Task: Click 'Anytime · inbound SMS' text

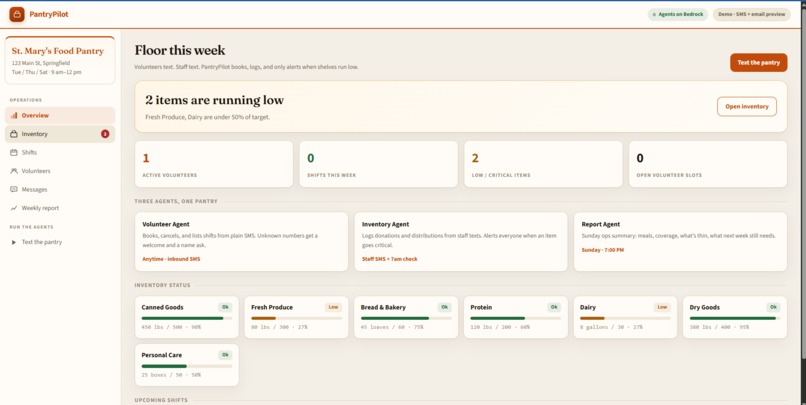Action: (171, 259)
